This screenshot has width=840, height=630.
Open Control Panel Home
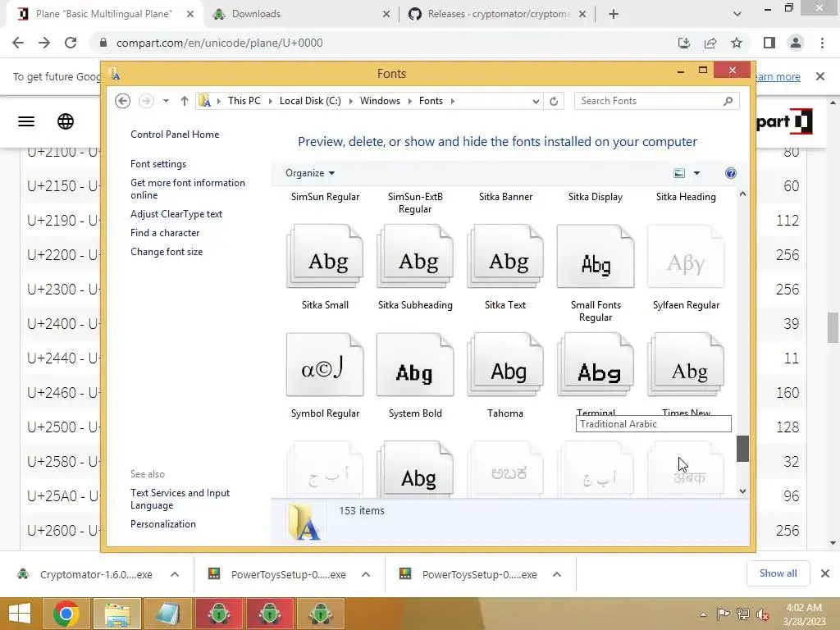pyautogui.click(x=175, y=135)
